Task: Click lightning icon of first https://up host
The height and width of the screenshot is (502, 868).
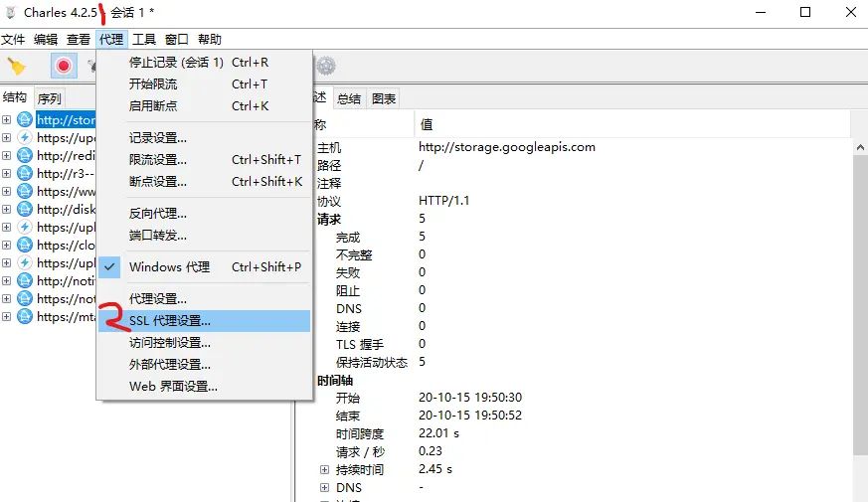Action: [x=25, y=137]
